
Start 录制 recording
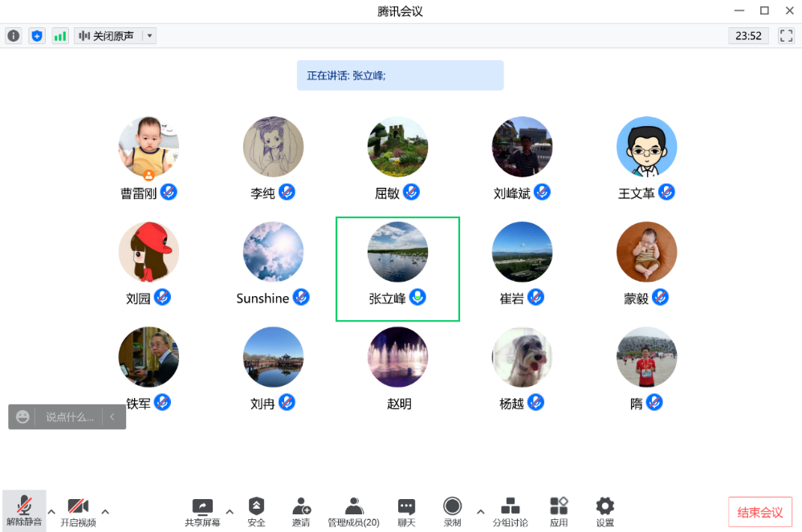(452, 512)
